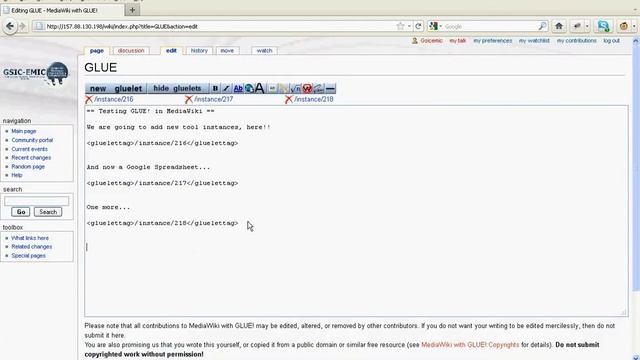
Task: Click the Skype toolbar icon
Action: [x=603, y=26]
